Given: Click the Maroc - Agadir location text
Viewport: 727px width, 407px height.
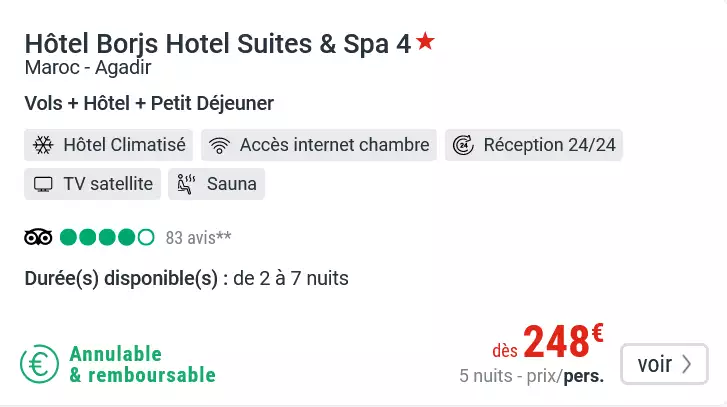Looking at the screenshot, I should tap(88, 68).
